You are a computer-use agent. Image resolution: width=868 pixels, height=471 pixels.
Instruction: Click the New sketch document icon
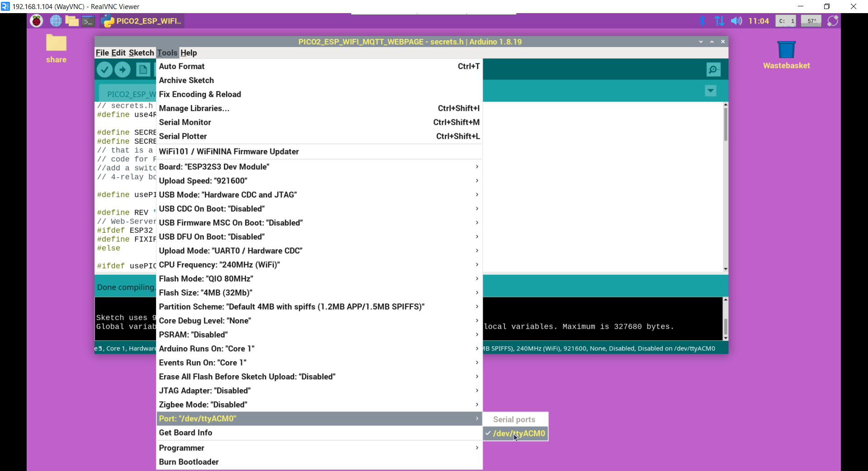(143, 70)
